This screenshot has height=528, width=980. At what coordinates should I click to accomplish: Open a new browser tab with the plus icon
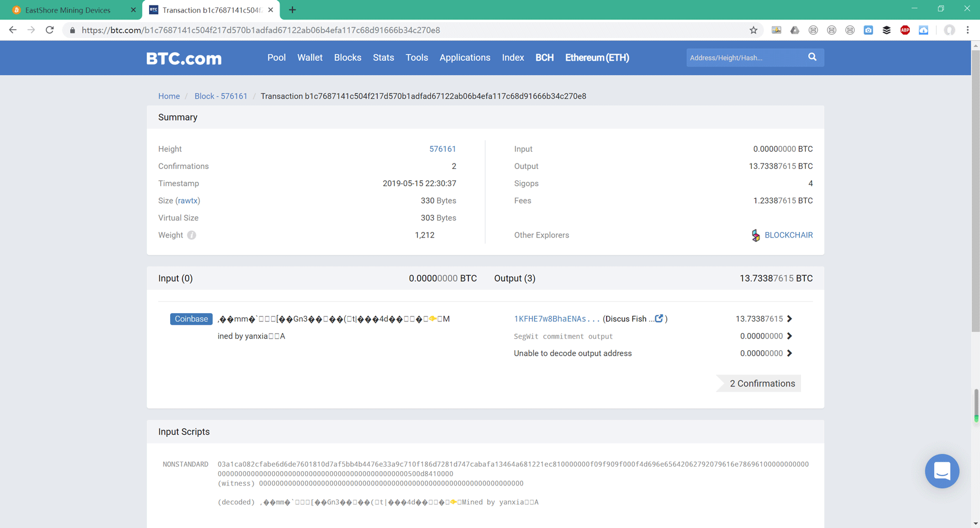(x=292, y=9)
